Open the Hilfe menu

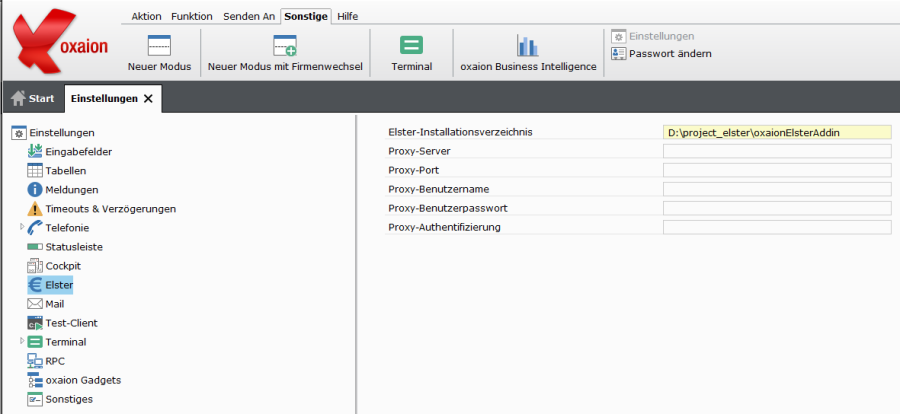point(348,17)
